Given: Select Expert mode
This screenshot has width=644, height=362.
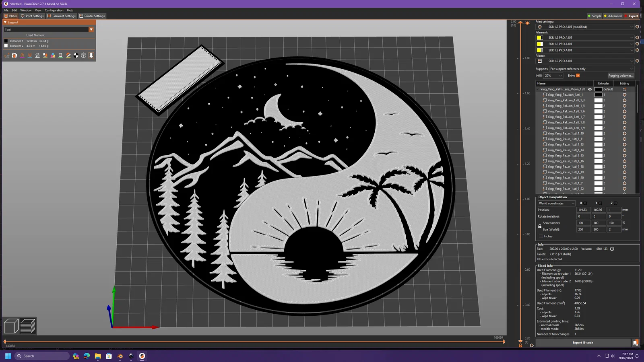Looking at the screenshot, I should point(632,16).
